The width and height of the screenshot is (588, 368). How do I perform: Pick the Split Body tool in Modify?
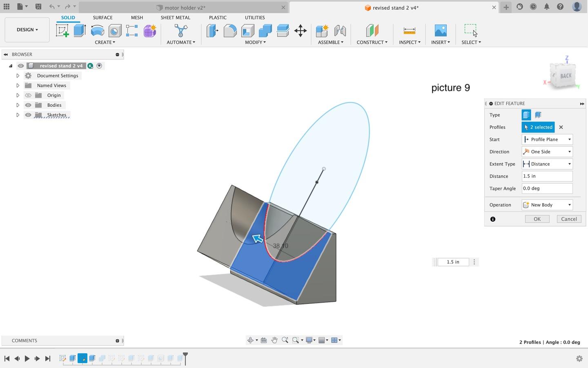[283, 31]
